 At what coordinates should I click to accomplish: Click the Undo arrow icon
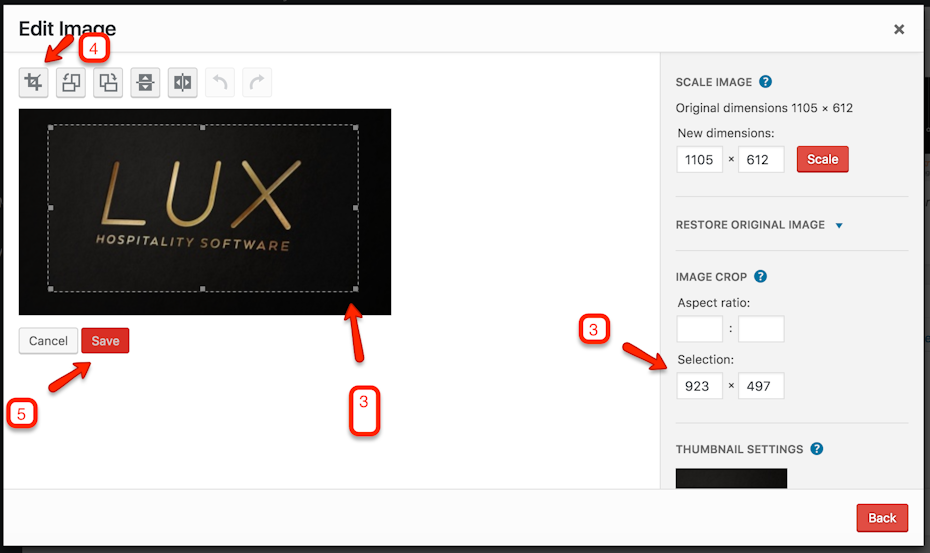[220, 83]
